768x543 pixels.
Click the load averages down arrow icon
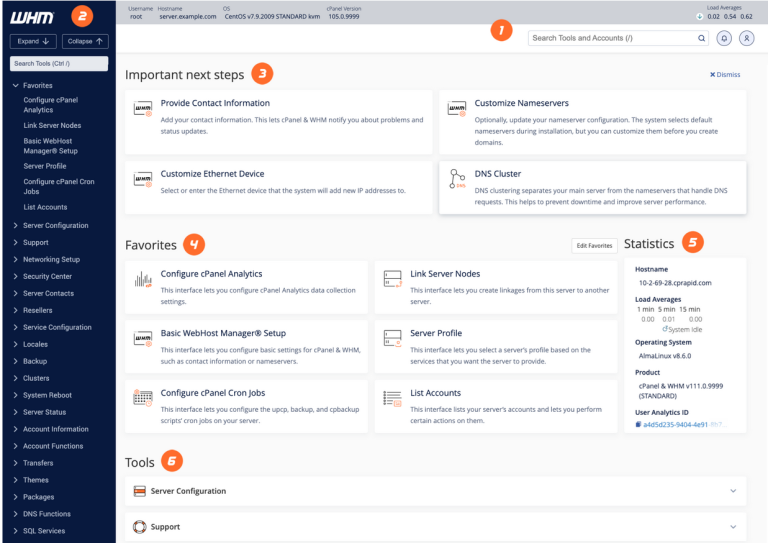(699, 17)
